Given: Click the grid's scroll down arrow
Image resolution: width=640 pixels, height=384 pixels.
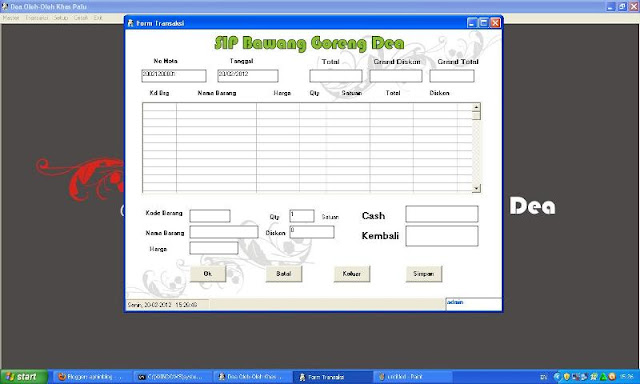Looking at the screenshot, I should click(x=476, y=188).
